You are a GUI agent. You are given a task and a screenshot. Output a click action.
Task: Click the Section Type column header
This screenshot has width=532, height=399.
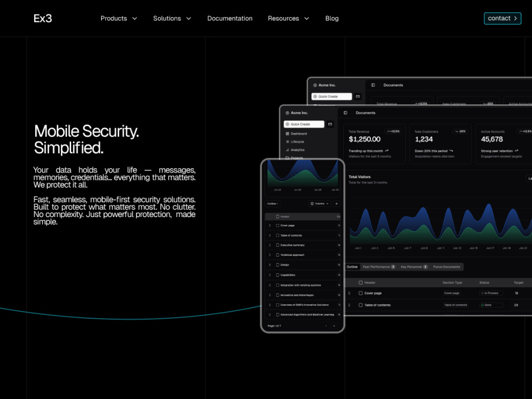[452, 282]
